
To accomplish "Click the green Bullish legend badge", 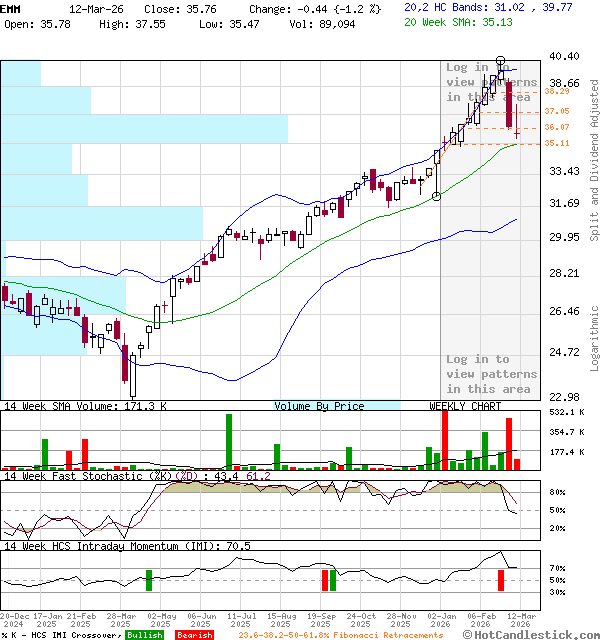I will [145, 635].
